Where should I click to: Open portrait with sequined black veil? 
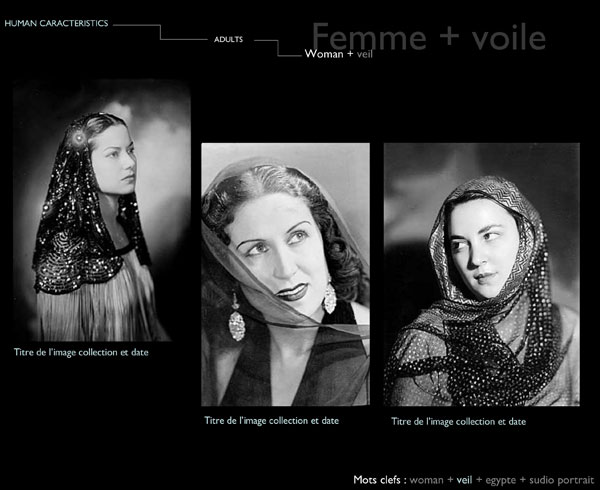(102, 210)
